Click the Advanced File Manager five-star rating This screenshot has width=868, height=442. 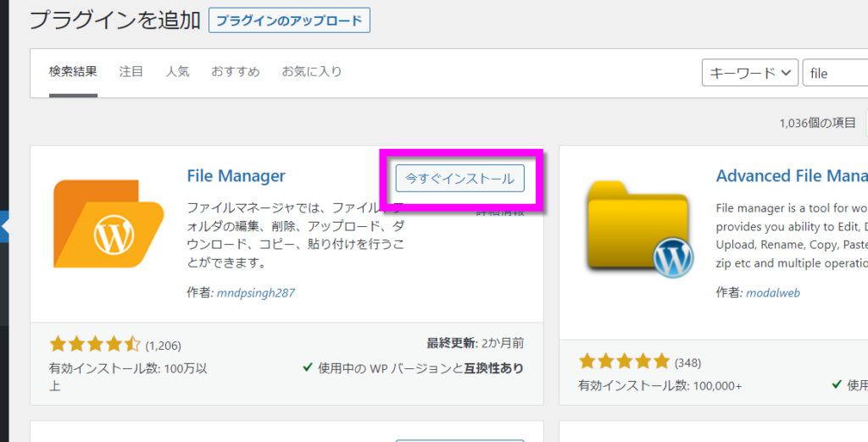[624, 363]
